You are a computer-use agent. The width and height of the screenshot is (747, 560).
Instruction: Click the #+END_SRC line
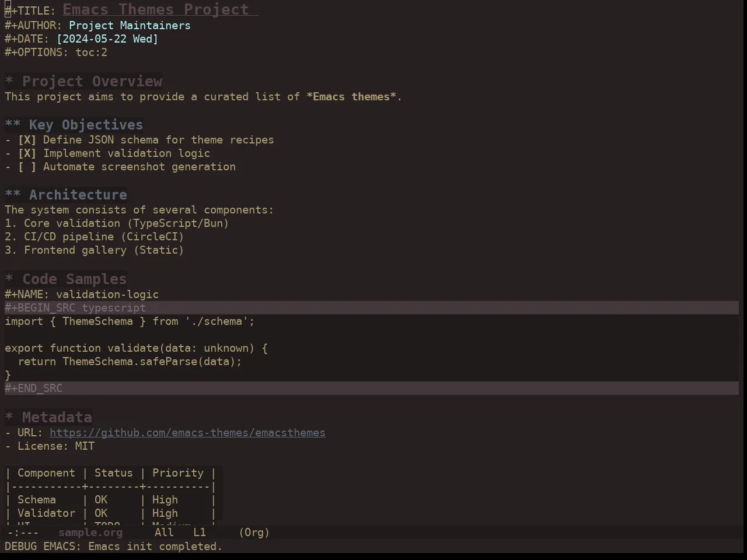pyautogui.click(x=372, y=388)
